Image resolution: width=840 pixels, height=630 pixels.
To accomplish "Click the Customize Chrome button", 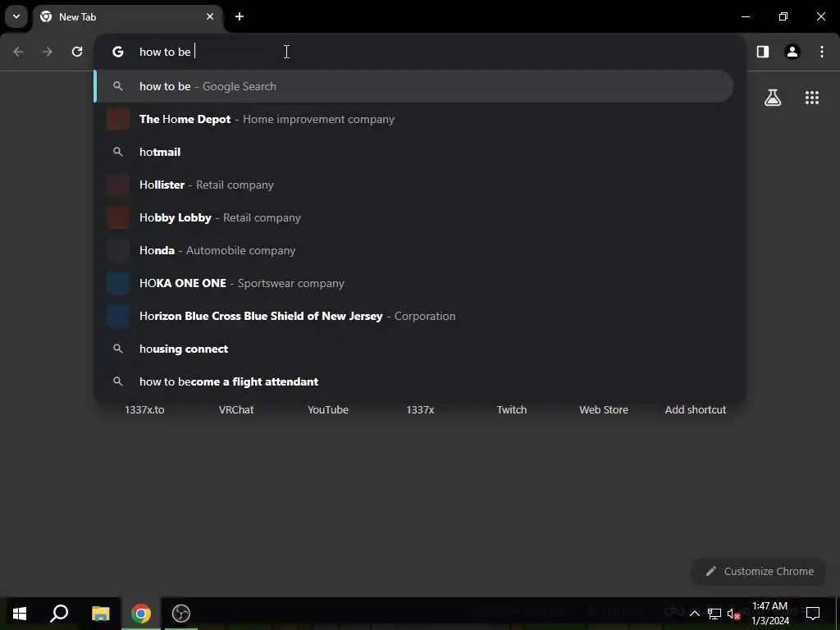I will (759, 571).
